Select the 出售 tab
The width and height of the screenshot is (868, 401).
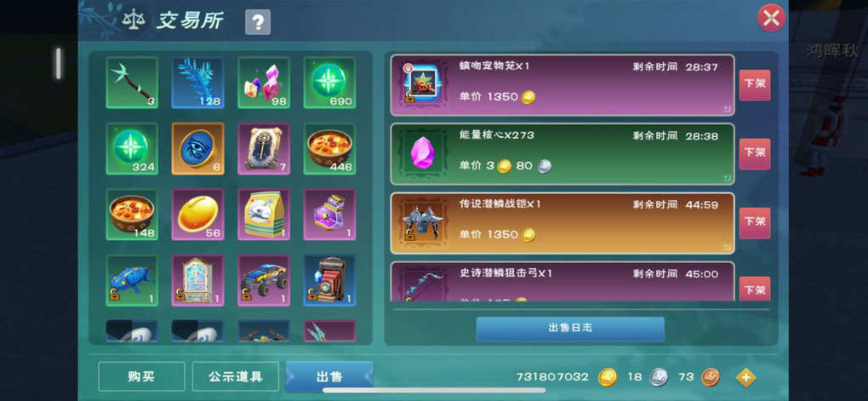tap(328, 376)
